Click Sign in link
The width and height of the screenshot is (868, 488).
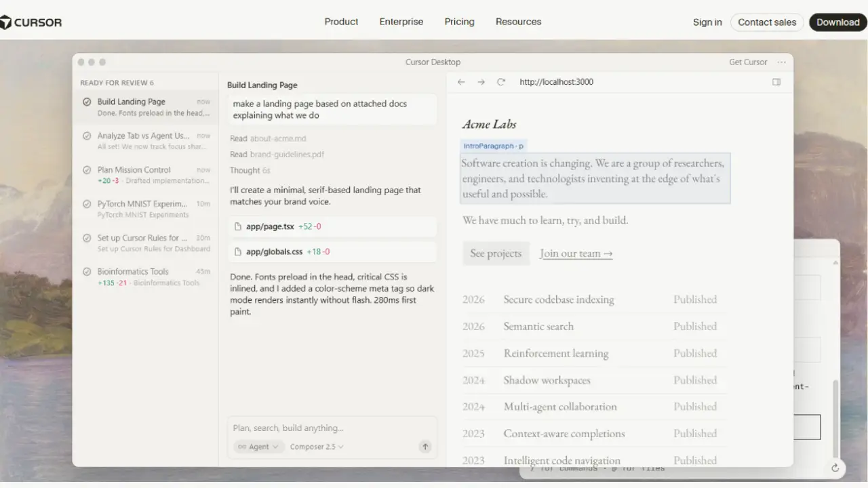[x=707, y=22]
